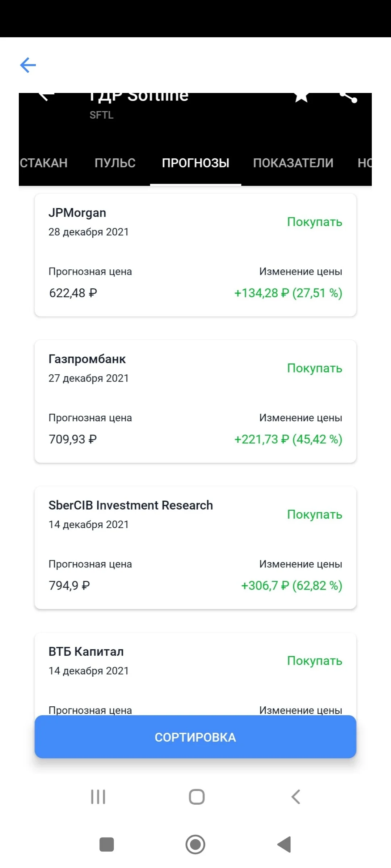
Task: Tap the solid square bottom navigation button
Action: [106, 844]
